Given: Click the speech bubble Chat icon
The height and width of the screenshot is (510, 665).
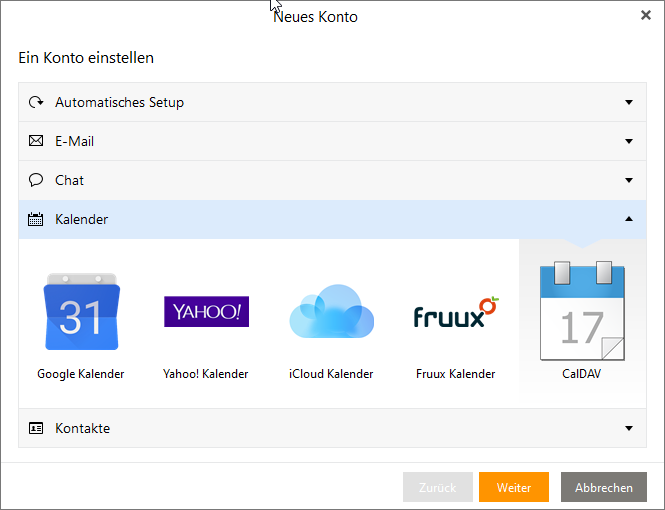Looking at the screenshot, I should (x=36, y=180).
